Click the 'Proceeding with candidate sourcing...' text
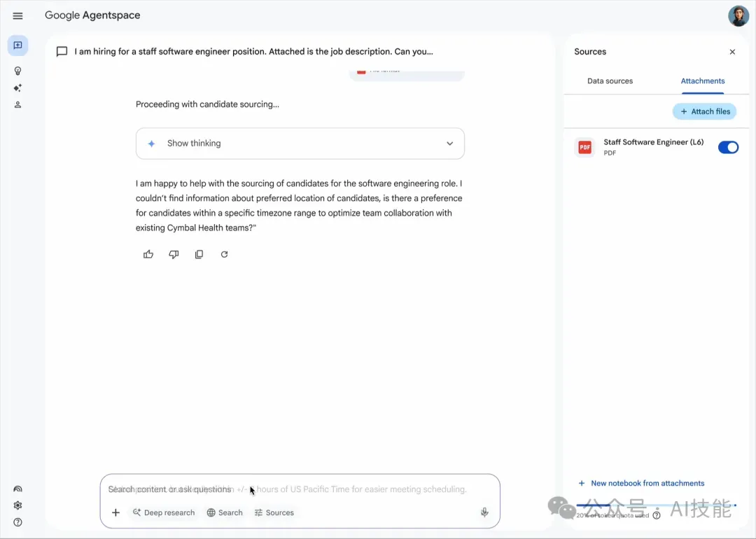This screenshot has height=539, width=756. point(207,104)
